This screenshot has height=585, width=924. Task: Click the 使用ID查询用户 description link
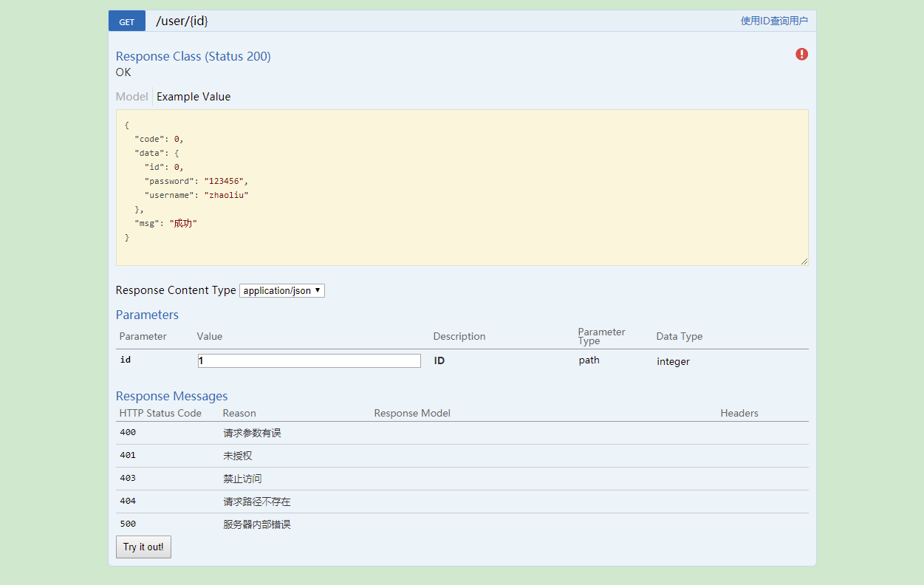(774, 21)
